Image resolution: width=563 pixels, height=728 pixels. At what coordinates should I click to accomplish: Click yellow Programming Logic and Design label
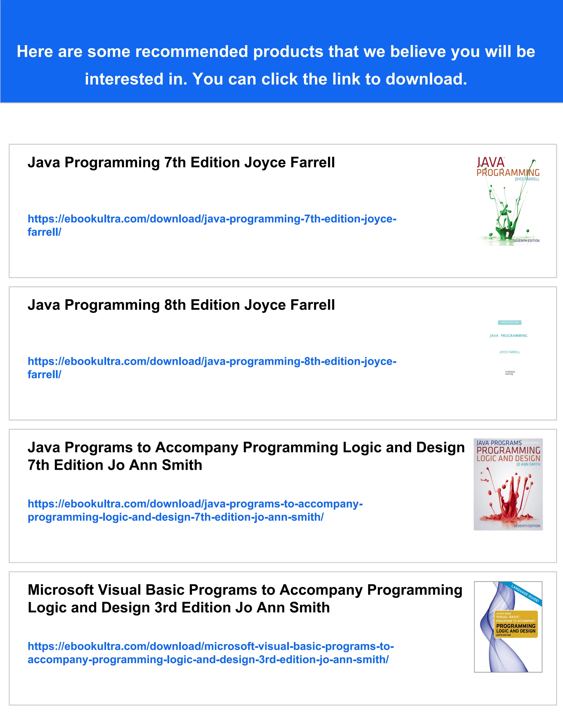click(516, 628)
